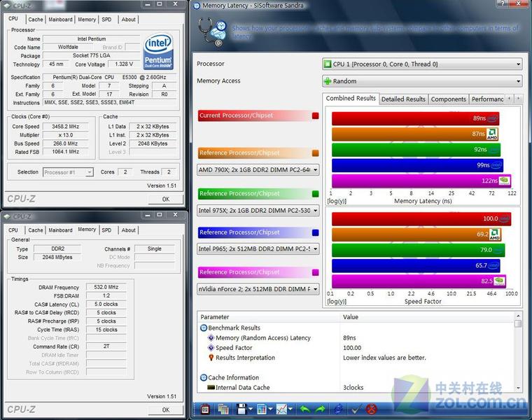Open the Performance tab in Sandra
Image resolution: width=532 pixels, height=420 pixels.
click(x=487, y=99)
